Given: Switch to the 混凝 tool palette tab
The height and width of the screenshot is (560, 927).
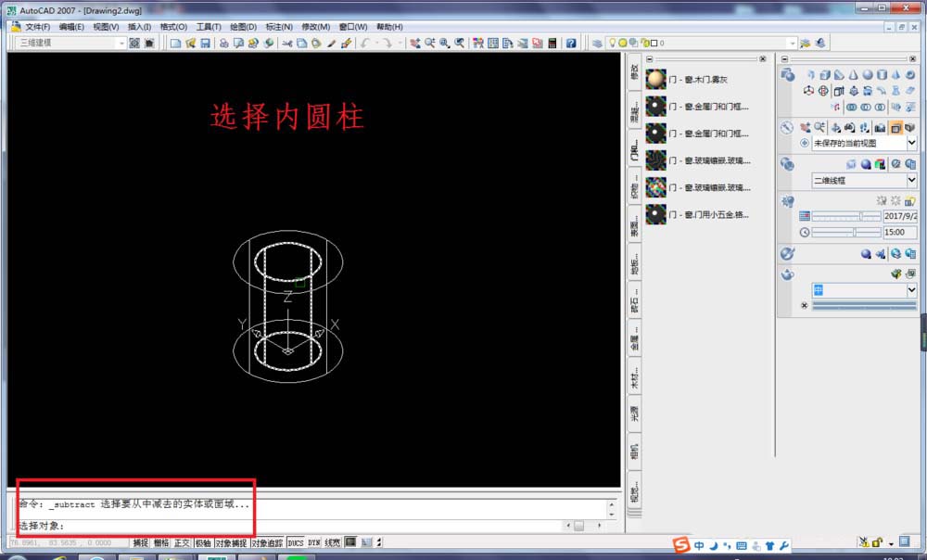Looking at the screenshot, I should coord(634,111).
